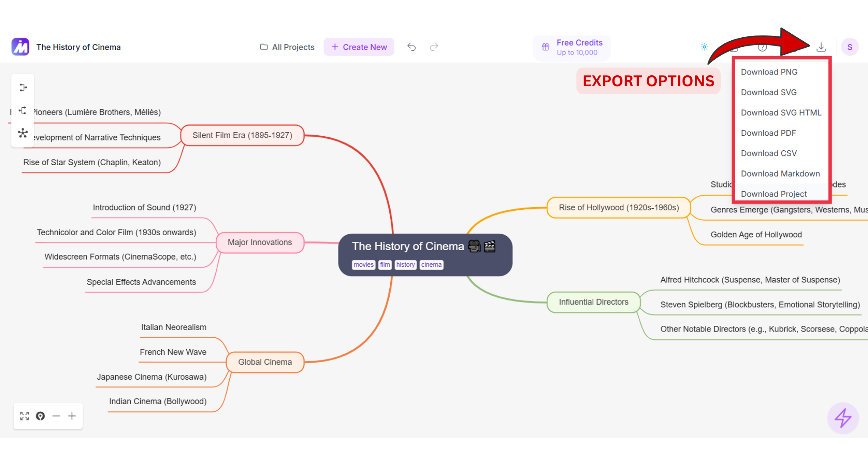Switch to radial mind map layout
The height and width of the screenshot is (473, 868).
pos(23,133)
